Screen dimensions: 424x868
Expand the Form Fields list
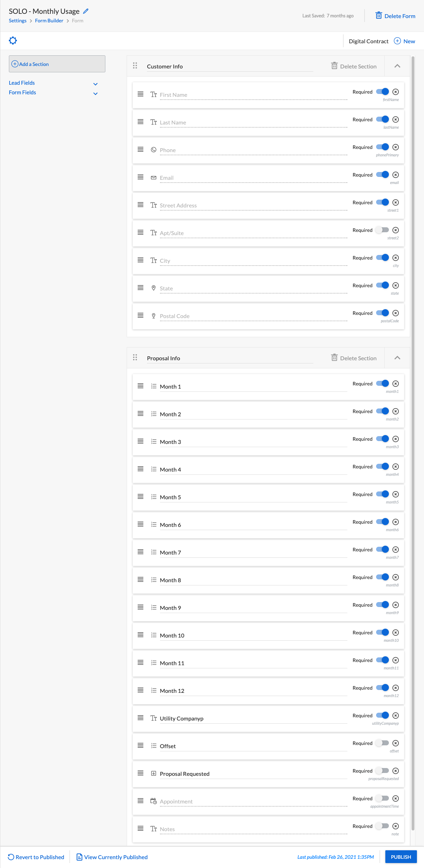(x=95, y=94)
